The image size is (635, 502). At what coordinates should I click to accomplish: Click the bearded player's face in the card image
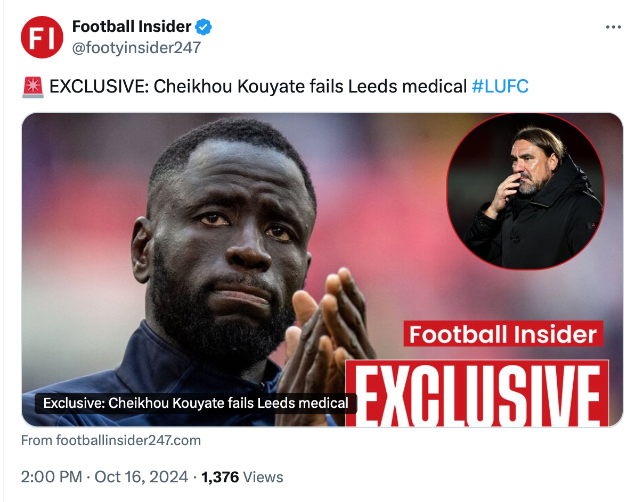click(x=227, y=240)
